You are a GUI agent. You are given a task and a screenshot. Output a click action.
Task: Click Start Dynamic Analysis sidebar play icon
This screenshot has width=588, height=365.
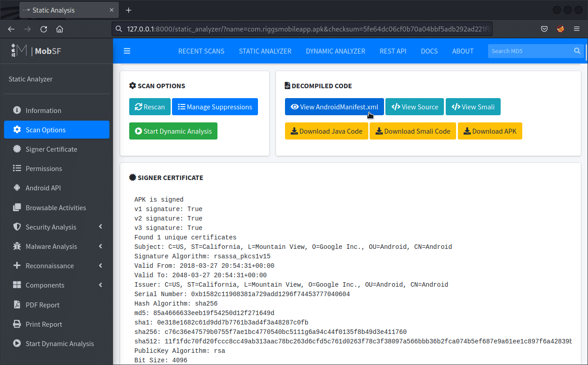point(17,343)
